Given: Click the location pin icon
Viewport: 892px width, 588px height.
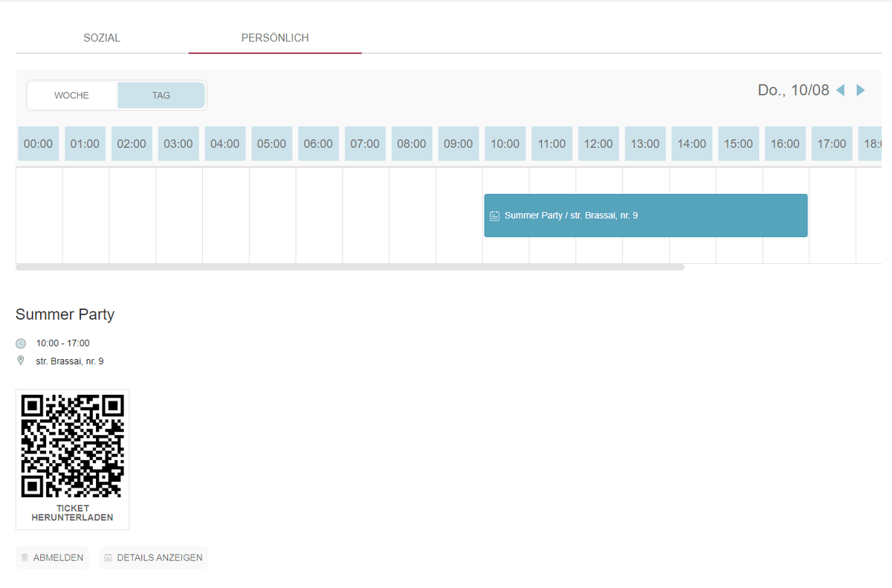Looking at the screenshot, I should click(21, 361).
